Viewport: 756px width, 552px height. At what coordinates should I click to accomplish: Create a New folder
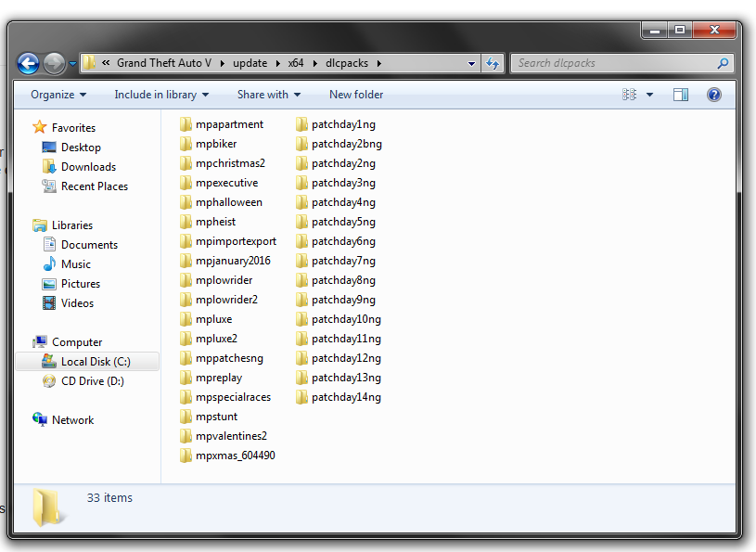click(x=356, y=95)
